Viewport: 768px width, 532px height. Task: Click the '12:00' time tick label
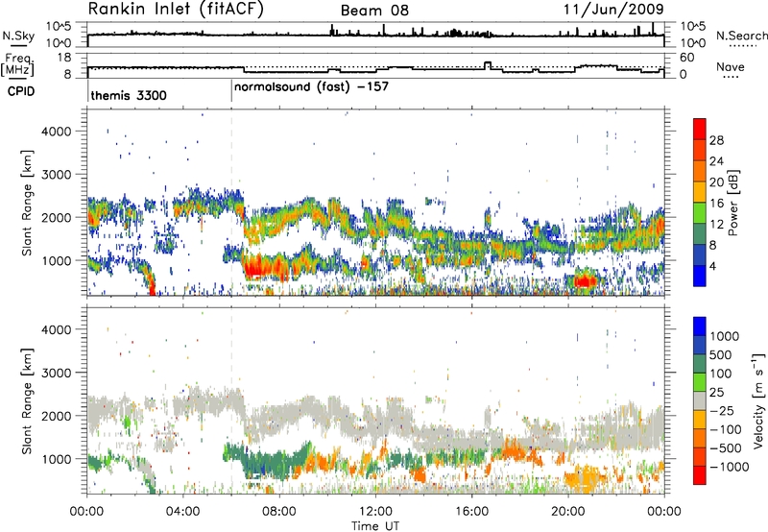click(x=375, y=512)
